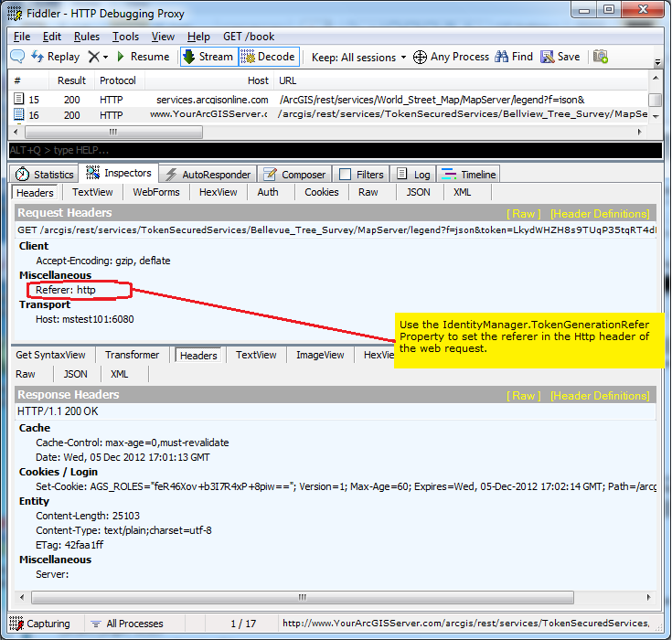Select request Cookies inspector tab

click(x=322, y=192)
